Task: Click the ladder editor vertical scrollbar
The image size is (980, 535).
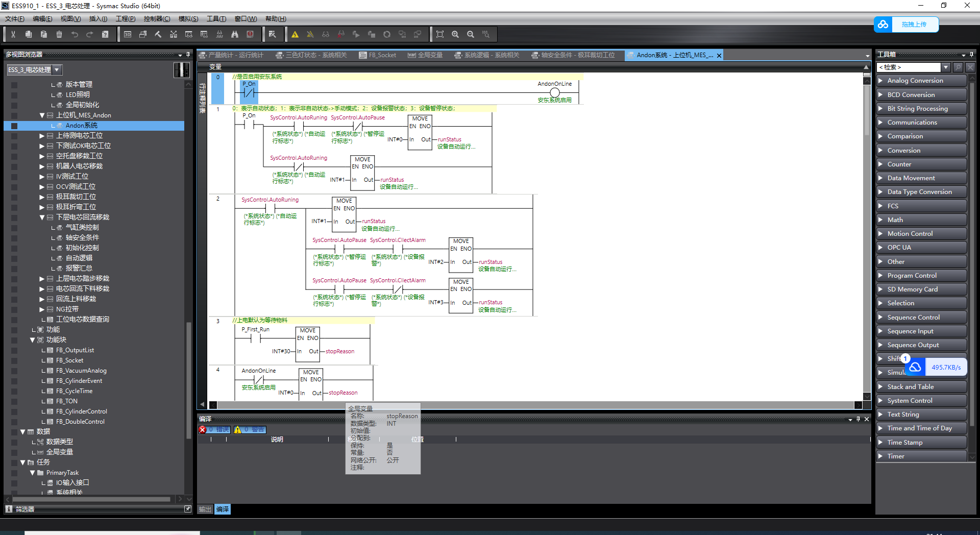Action: pos(867,110)
